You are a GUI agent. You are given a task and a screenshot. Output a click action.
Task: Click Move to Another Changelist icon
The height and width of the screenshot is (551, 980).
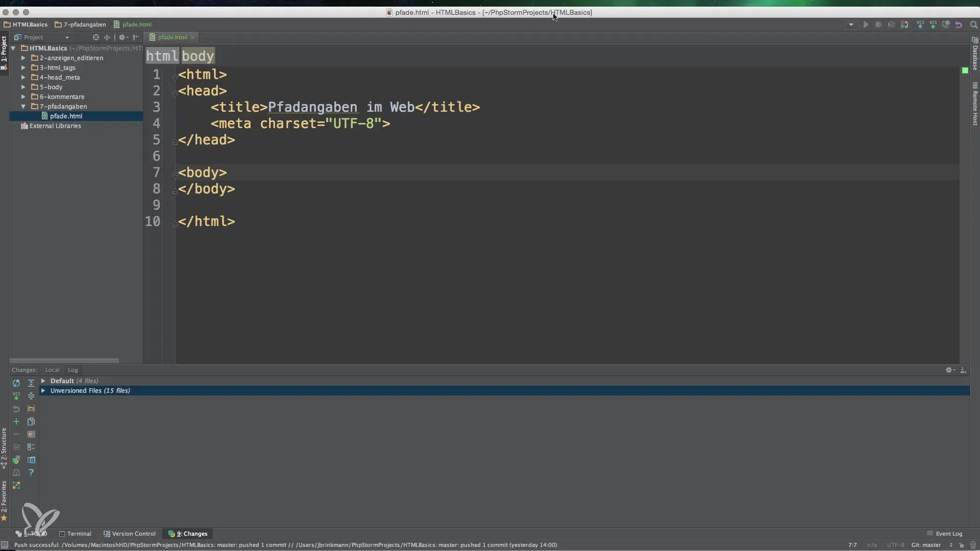pos(16,460)
